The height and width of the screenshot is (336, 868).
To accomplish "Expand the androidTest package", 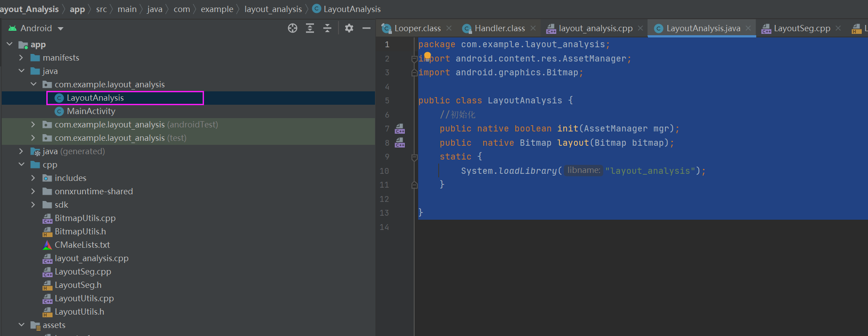I will click(33, 124).
